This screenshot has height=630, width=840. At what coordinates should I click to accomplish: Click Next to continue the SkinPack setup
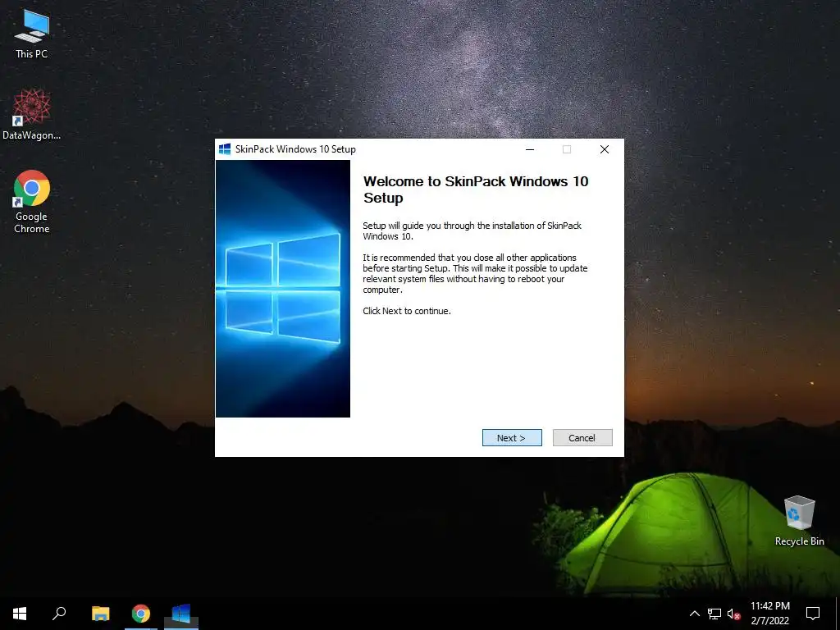[x=512, y=438]
